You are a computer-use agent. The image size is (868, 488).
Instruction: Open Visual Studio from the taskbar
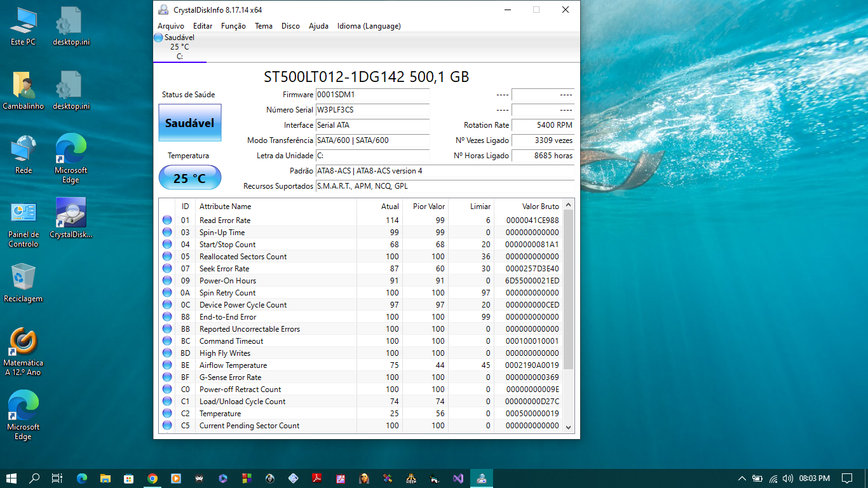click(458, 478)
